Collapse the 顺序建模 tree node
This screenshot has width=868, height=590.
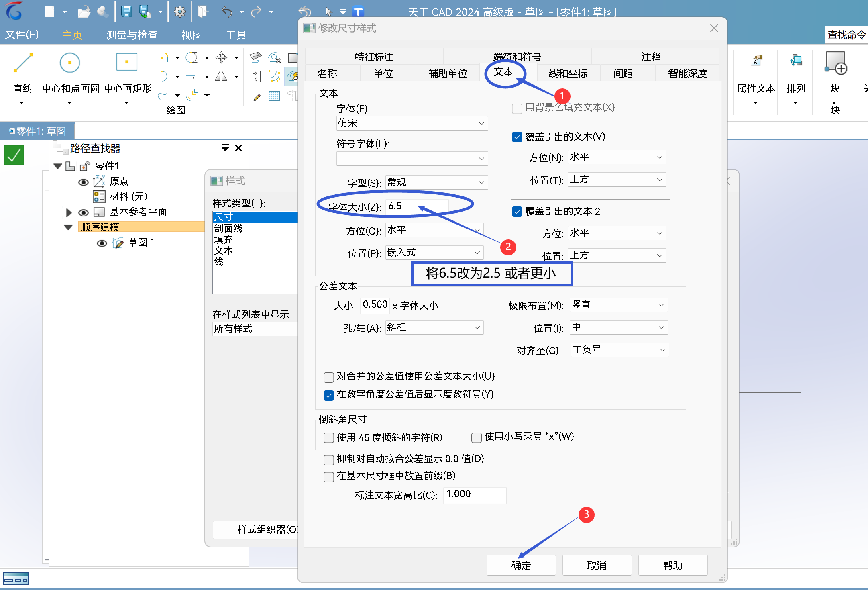point(68,227)
